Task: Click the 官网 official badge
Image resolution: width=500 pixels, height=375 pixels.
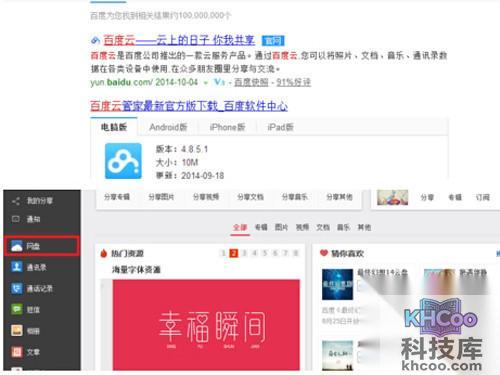Action: coord(273,41)
